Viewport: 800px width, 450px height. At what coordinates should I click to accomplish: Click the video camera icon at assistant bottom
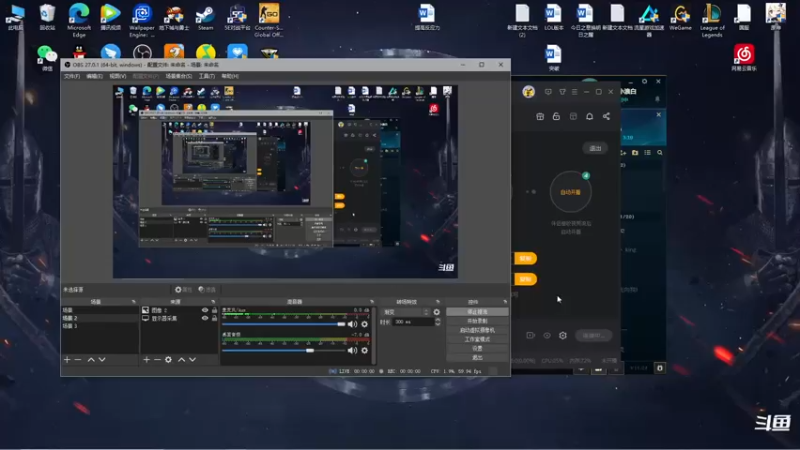click(x=531, y=335)
